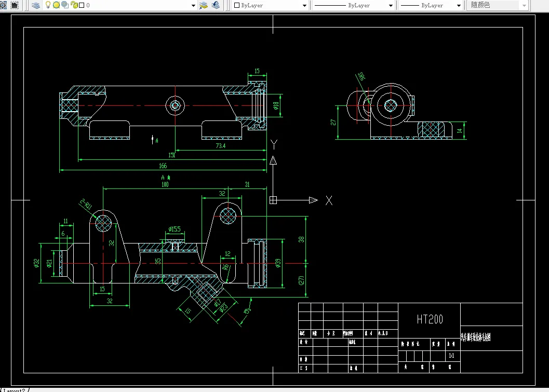Select the ø18 diameter dimension
The image size is (549, 392).
[276, 105]
